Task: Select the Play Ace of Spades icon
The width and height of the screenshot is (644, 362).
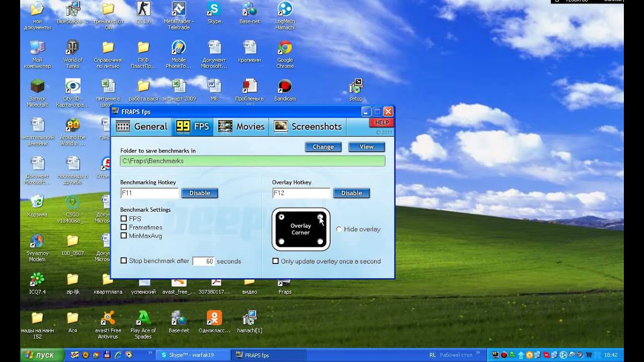Action: click(x=143, y=325)
